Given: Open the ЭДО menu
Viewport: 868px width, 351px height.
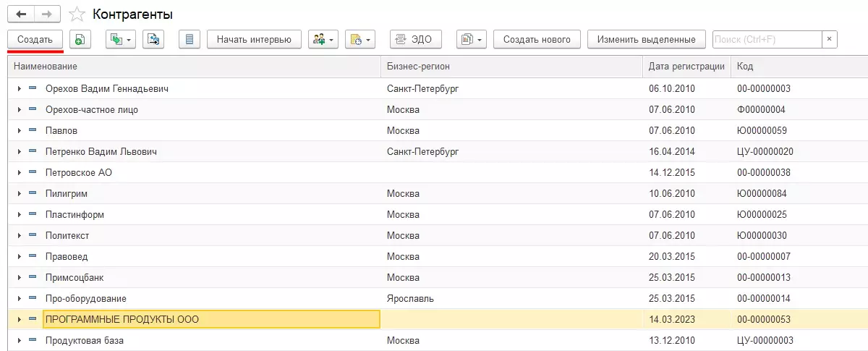Looking at the screenshot, I should (x=411, y=40).
